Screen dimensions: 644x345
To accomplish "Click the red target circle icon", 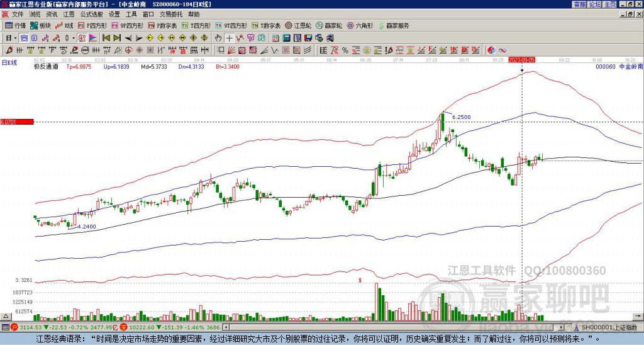I will [x=128, y=50].
